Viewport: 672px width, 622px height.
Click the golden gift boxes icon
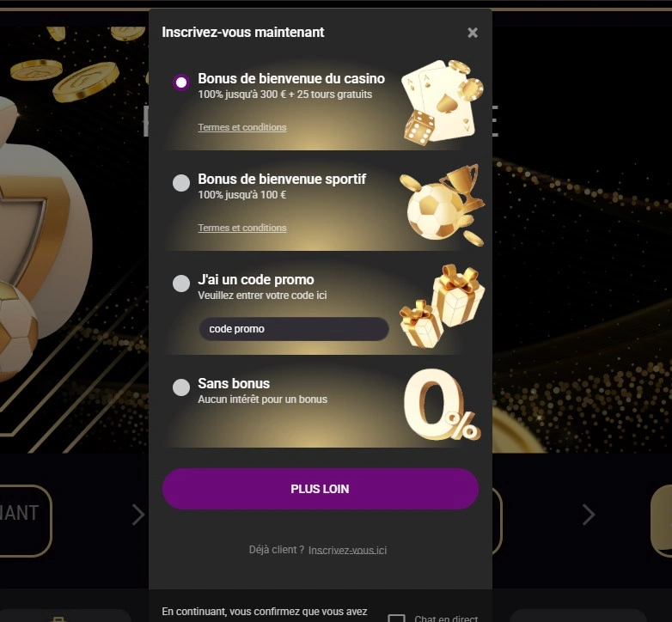point(442,307)
